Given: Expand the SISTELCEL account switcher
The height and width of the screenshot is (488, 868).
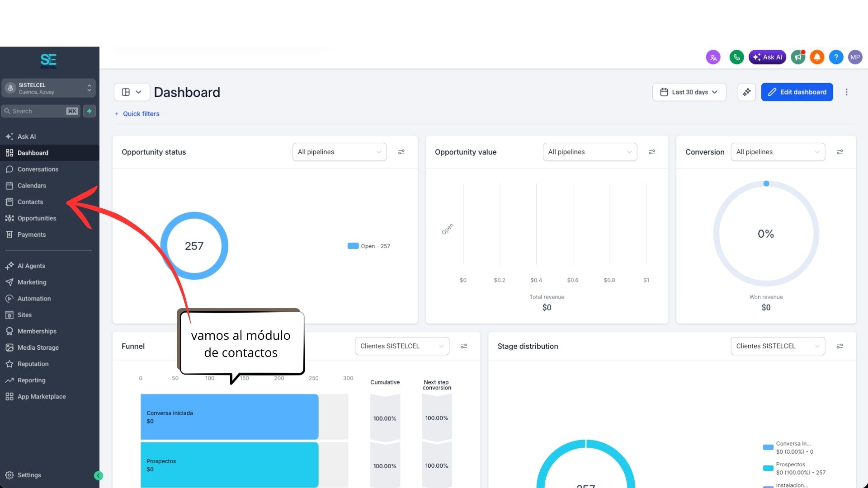Looking at the screenshot, I should coord(49,88).
